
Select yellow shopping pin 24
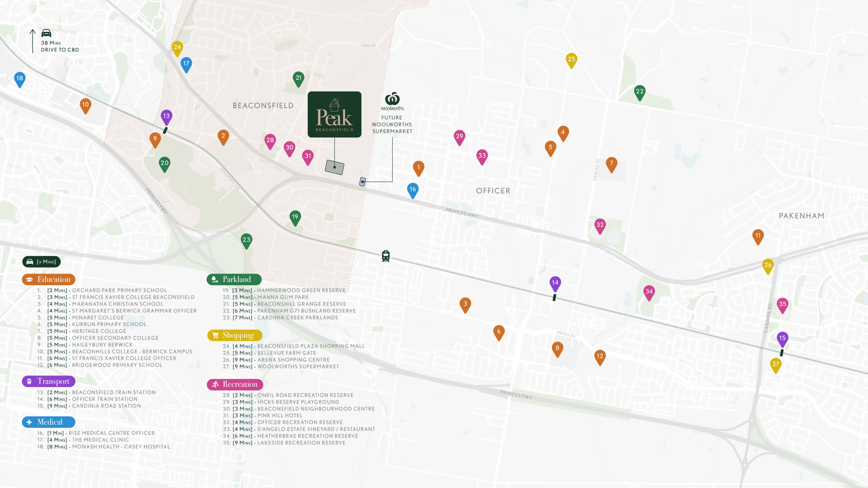[177, 48]
